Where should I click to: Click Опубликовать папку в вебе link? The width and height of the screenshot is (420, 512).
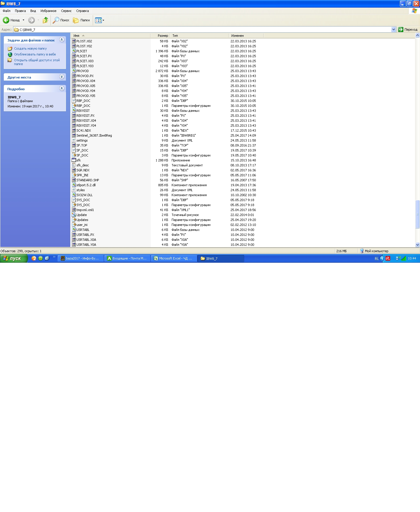pos(35,54)
